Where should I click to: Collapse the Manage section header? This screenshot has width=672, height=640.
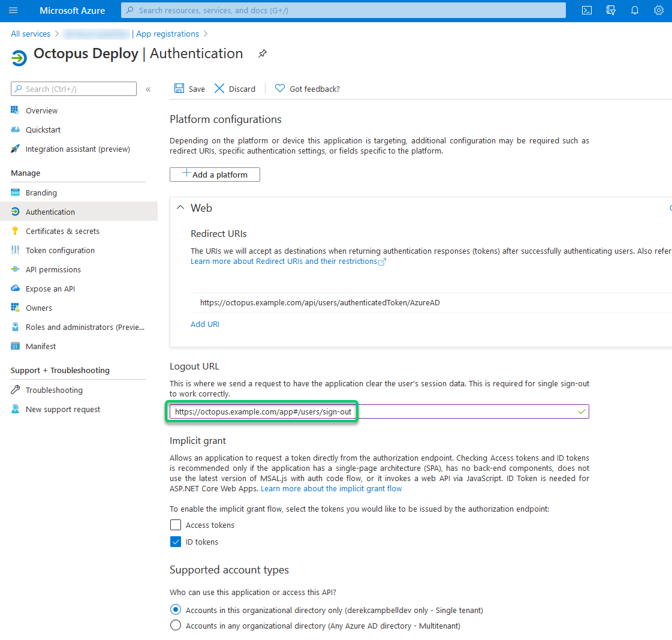point(25,173)
